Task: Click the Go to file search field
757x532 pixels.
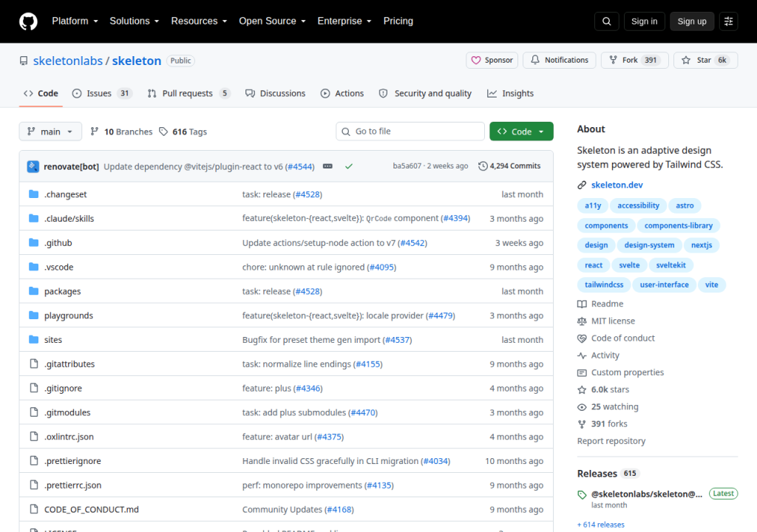Action: [410, 132]
